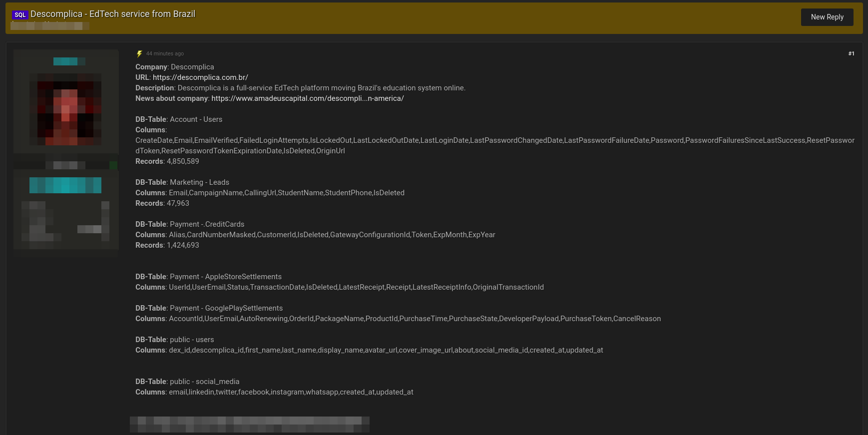Click the purple SQL prefix badge

[x=20, y=15]
